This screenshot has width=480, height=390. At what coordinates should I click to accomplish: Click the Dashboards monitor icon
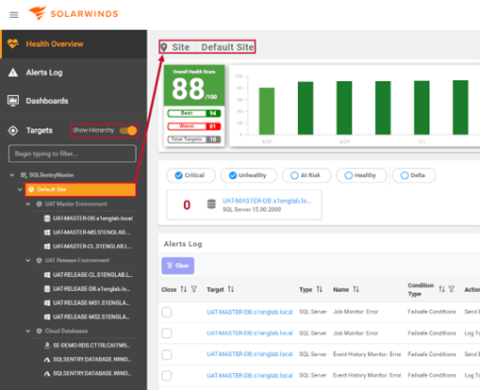click(x=13, y=101)
